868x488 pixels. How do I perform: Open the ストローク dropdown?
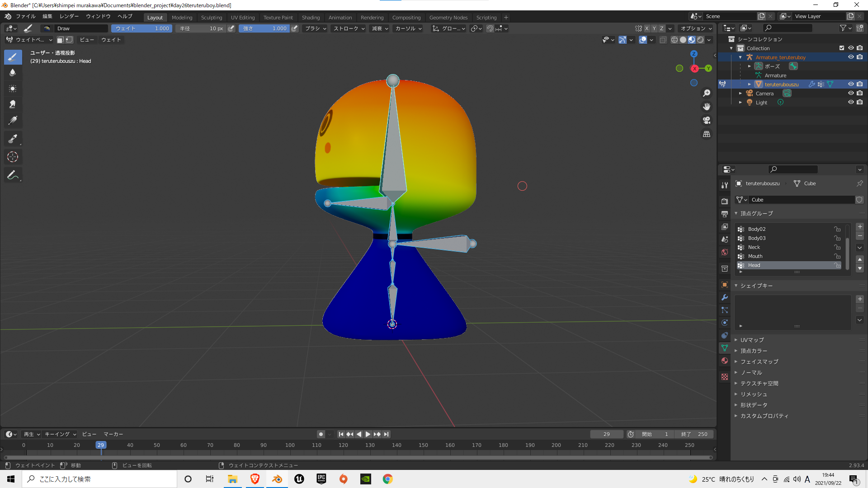click(349, 28)
